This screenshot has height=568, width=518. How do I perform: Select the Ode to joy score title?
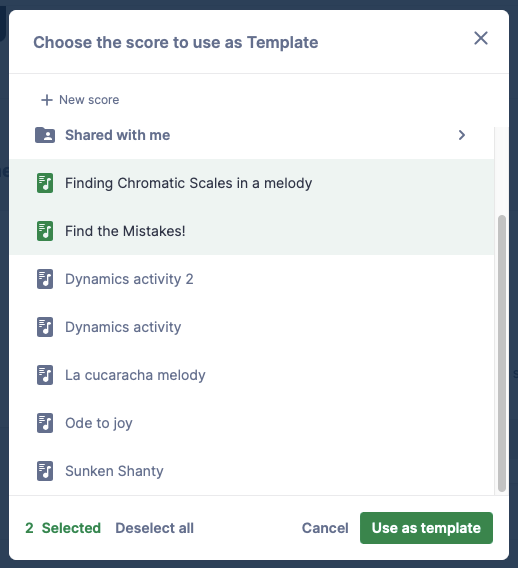(99, 423)
